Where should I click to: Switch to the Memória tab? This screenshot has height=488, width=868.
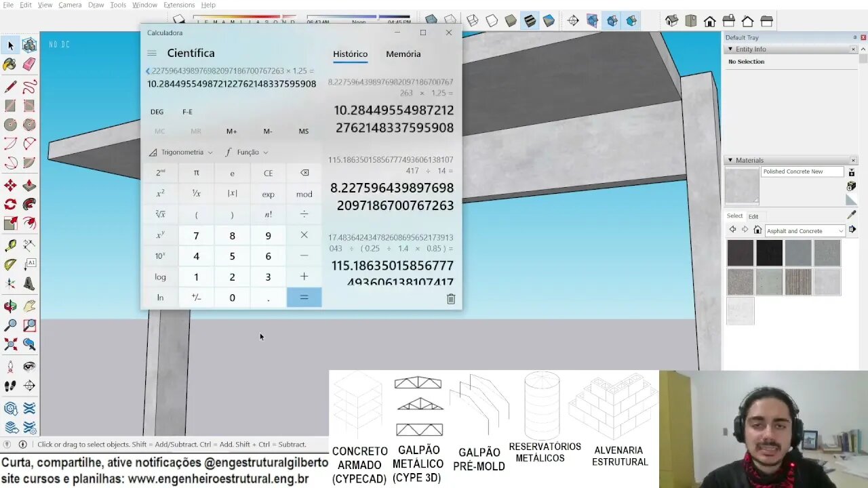tap(403, 54)
